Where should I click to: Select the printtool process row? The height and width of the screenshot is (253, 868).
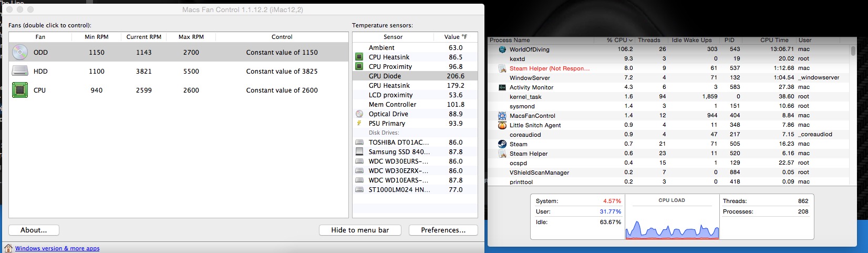668,181
